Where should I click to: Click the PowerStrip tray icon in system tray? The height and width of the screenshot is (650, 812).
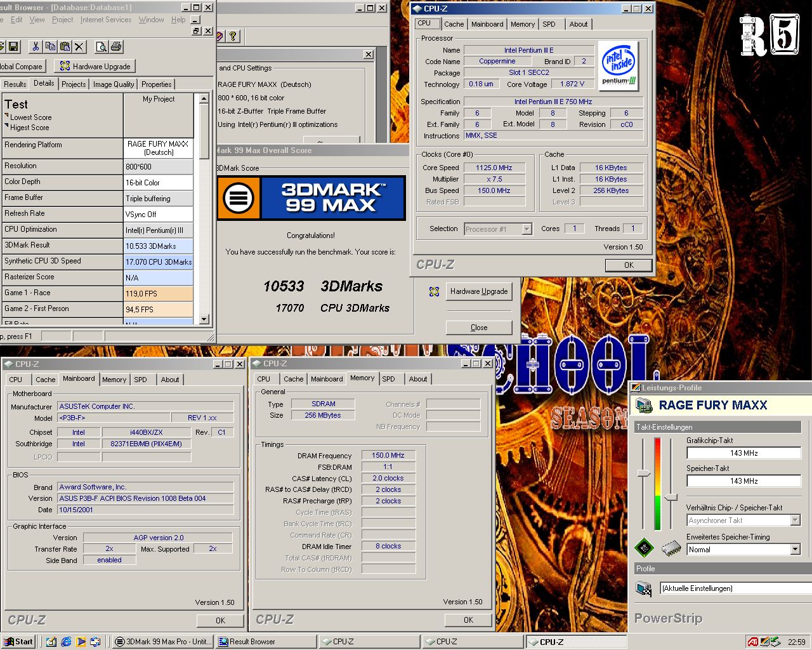pyautogui.click(x=764, y=642)
